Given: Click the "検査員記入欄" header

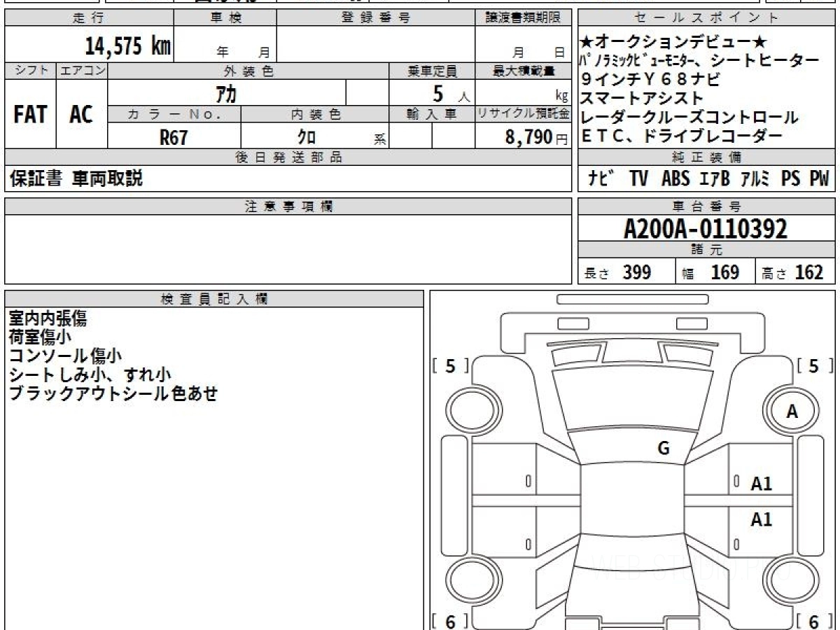Looking at the screenshot, I should (214, 299).
